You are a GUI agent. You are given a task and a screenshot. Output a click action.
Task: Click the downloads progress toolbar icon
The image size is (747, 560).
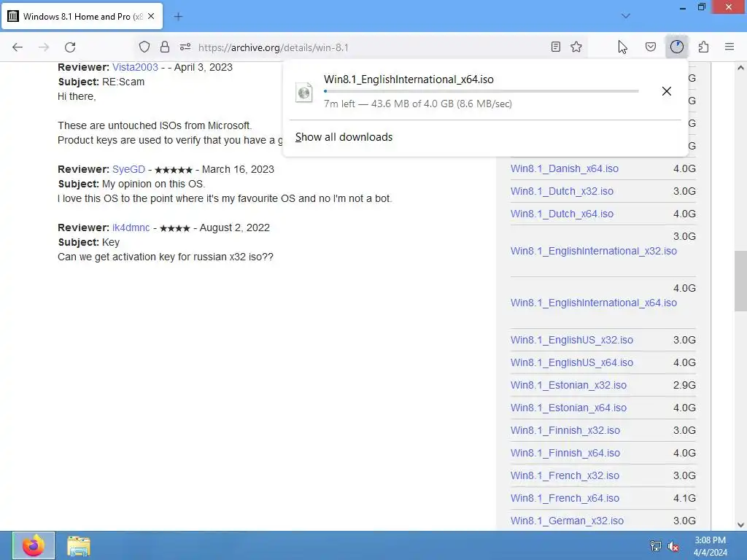click(x=677, y=47)
